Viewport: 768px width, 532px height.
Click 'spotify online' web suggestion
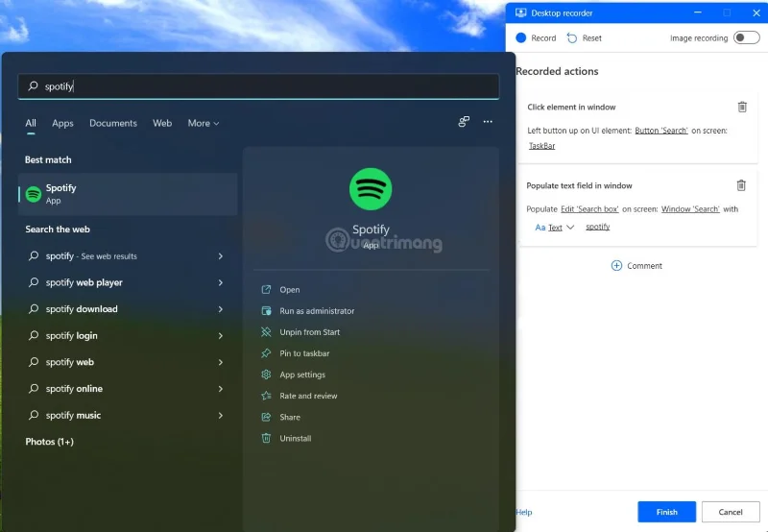pyautogui.click(x=74, y=389)
